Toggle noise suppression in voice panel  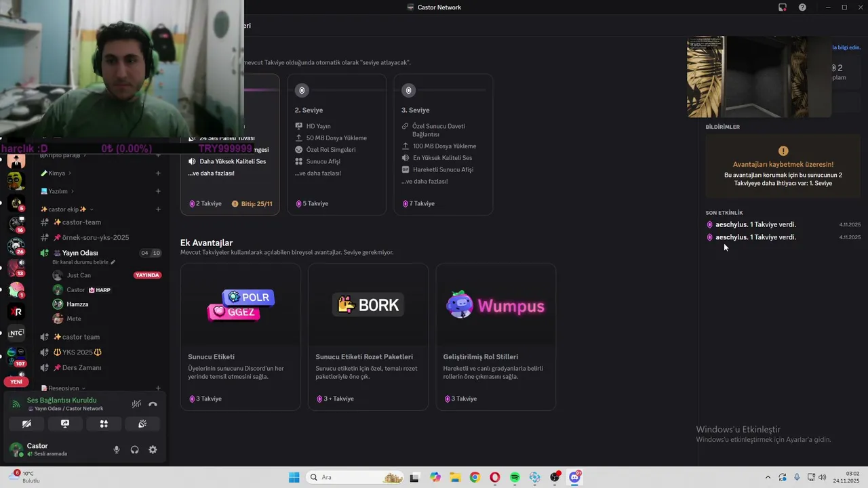pos(136,404)
